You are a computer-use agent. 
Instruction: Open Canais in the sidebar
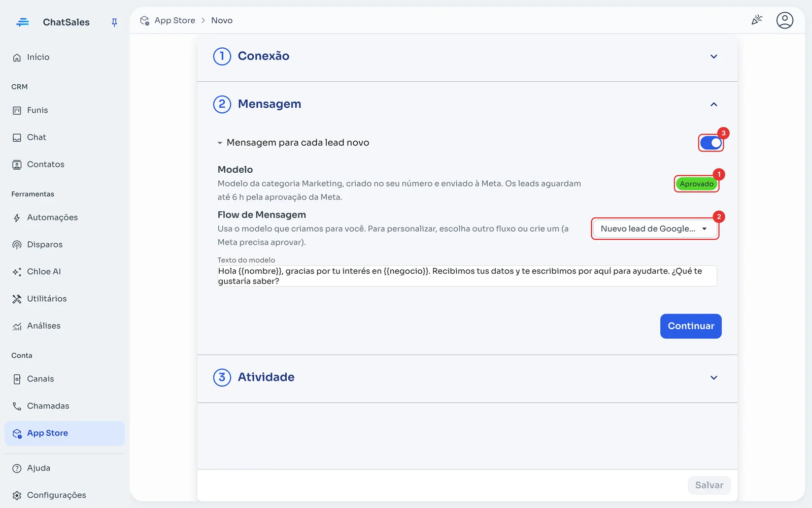(x=64, y=379)
